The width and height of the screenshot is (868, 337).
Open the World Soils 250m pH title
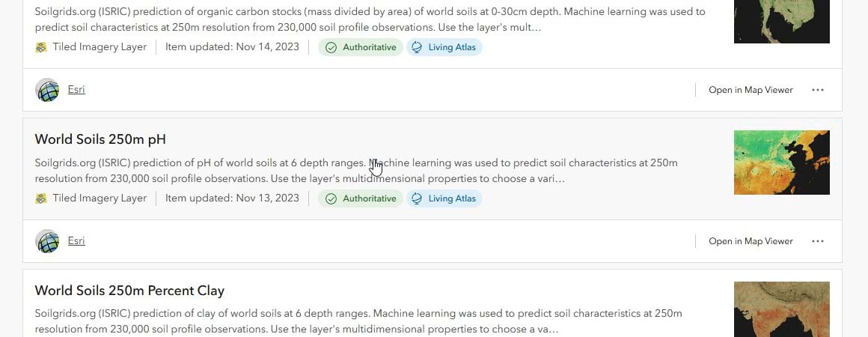click(x=100, y=139)
